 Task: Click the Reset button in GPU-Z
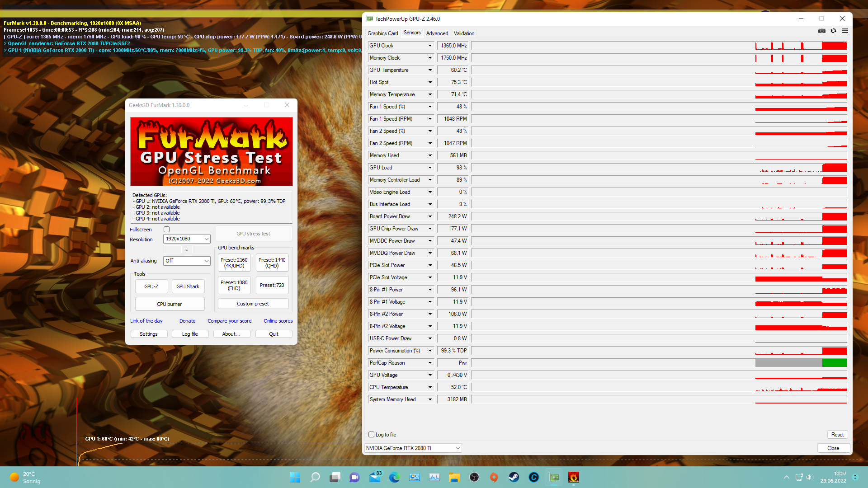[837, 435]
